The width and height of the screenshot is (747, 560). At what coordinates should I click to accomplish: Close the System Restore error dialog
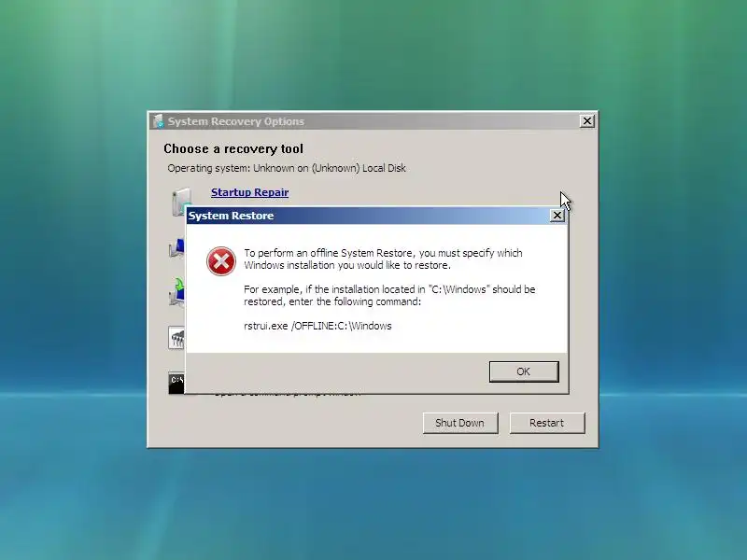point(557,216)
